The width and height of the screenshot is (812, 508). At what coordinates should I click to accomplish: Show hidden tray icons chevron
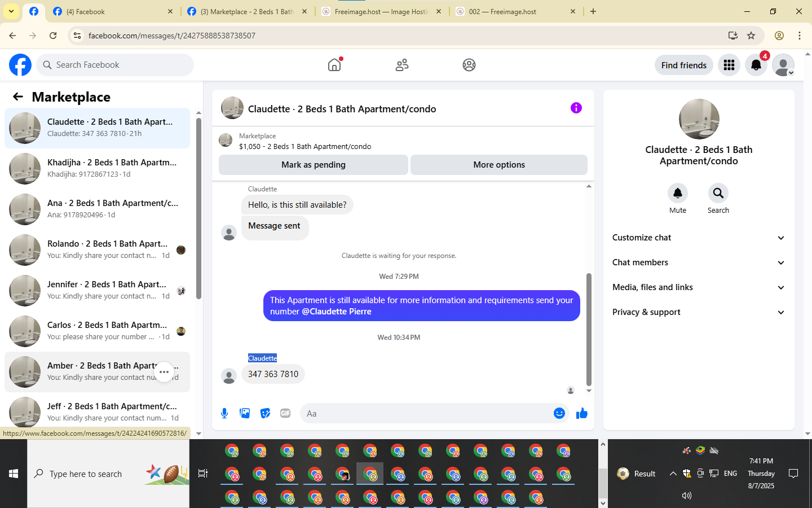click(673, 474)
